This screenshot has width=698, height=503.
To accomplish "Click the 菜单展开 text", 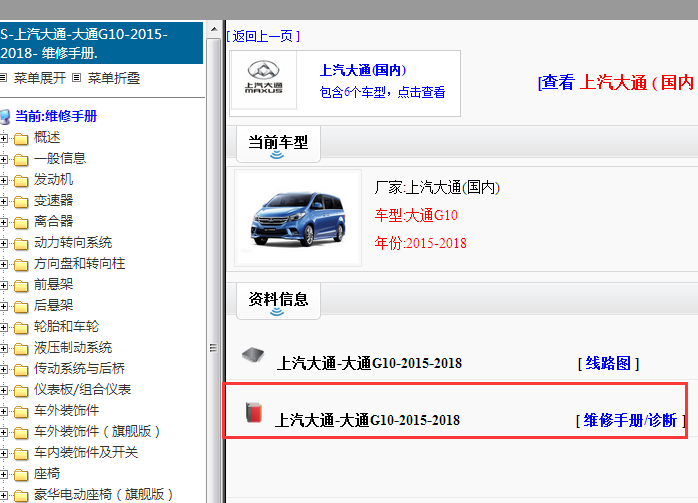I will point(40,78).
